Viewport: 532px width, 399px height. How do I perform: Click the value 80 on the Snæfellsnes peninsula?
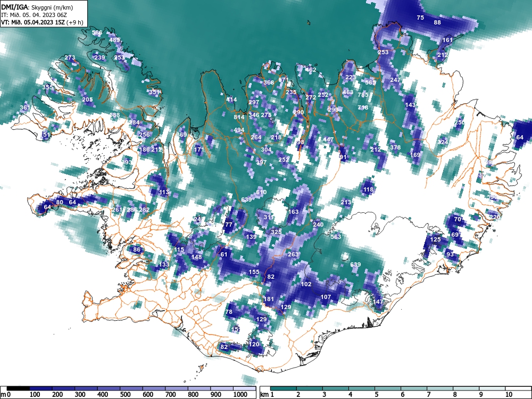[60, 202]
